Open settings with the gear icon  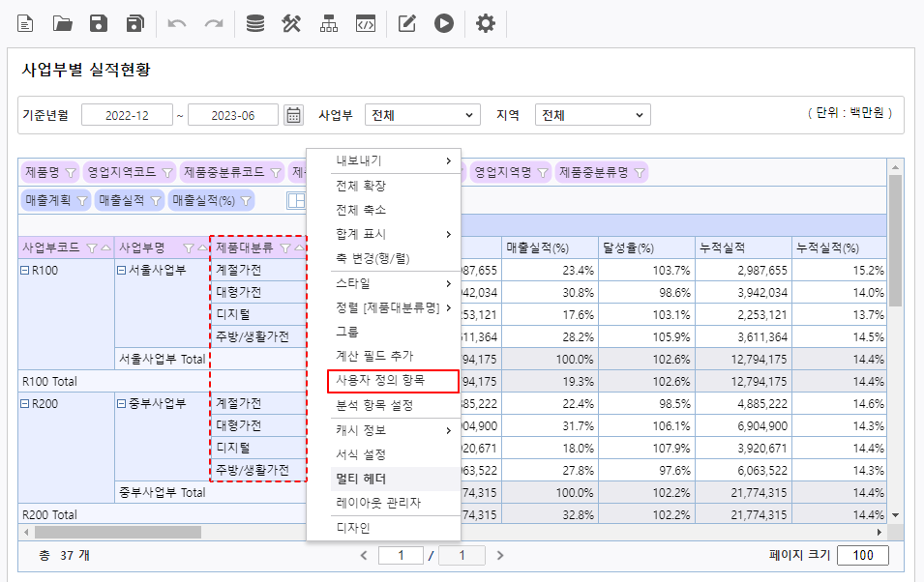click(486, 24)
